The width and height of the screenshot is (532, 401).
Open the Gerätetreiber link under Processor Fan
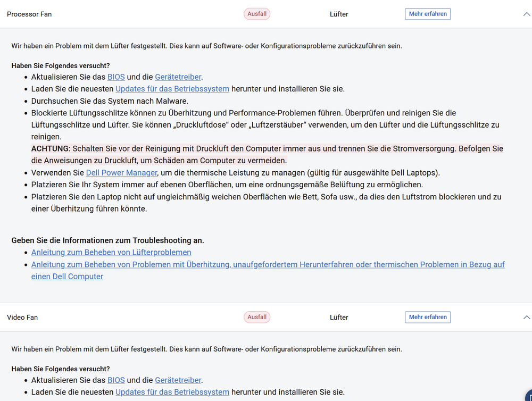178,77
